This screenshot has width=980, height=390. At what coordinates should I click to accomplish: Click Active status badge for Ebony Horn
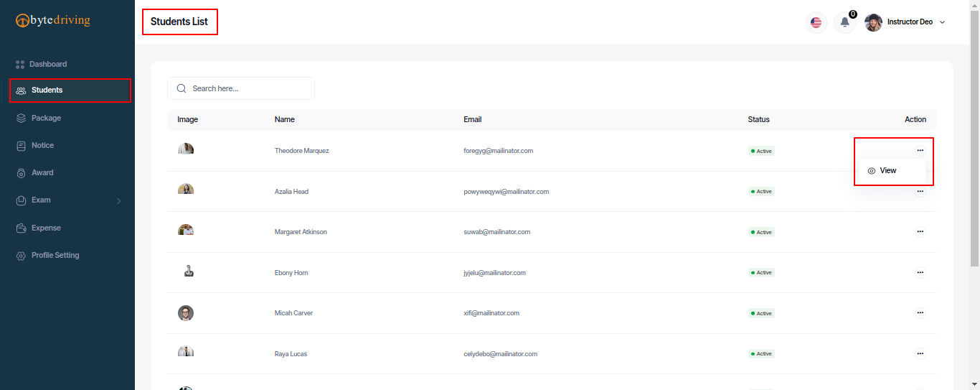pyautogui.click(x=761, y=273)
